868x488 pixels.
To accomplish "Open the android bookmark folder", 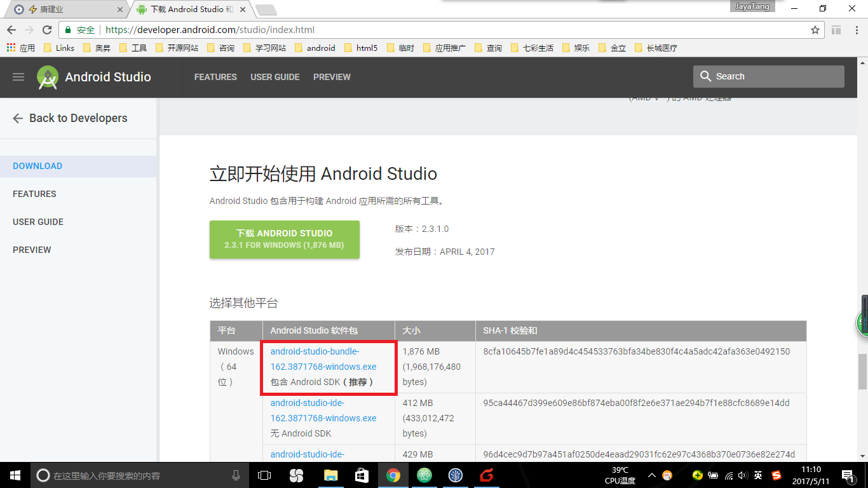I will coord(315,48).
